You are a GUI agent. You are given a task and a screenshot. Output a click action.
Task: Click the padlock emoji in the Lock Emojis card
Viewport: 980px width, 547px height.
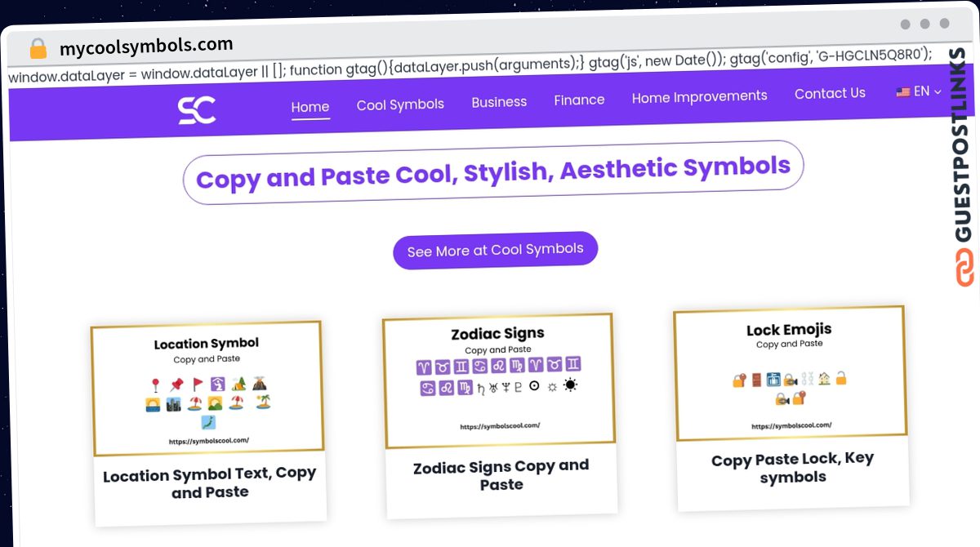point(737,380)
